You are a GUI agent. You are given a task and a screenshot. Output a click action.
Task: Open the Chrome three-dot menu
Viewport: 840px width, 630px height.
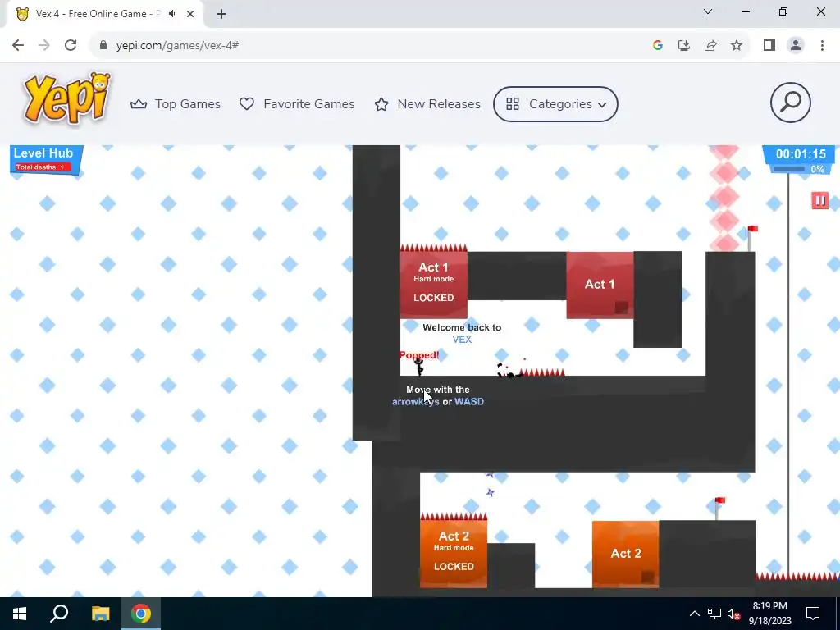822,46
